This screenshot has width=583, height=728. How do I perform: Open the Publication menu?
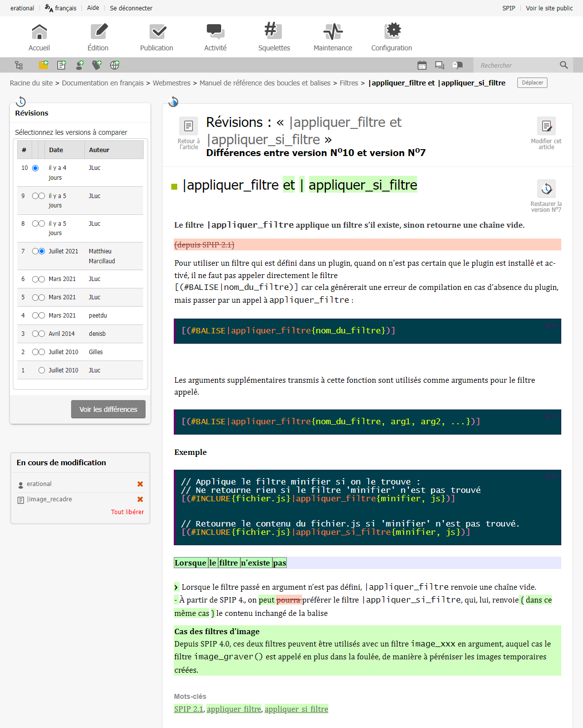(156, 37)
